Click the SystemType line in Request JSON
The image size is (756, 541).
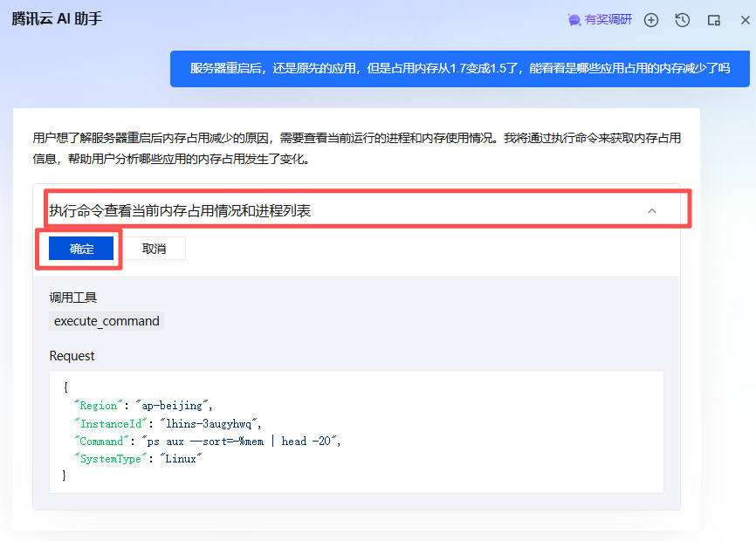(140, 459)
